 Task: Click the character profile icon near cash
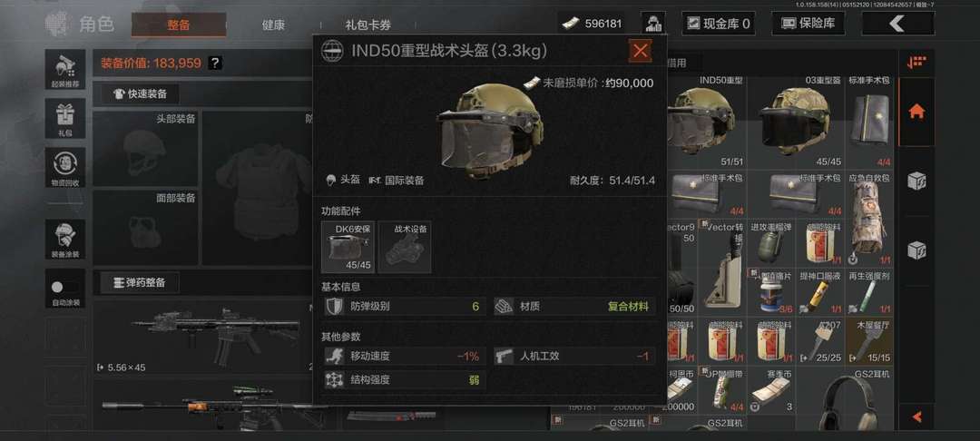click(x=652, y=24)
